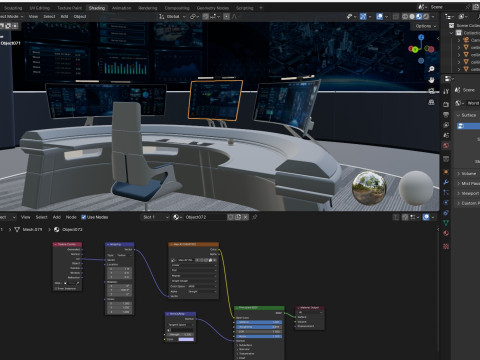
Task: Switch to the Compositing workspace tab
Action: 177,8
